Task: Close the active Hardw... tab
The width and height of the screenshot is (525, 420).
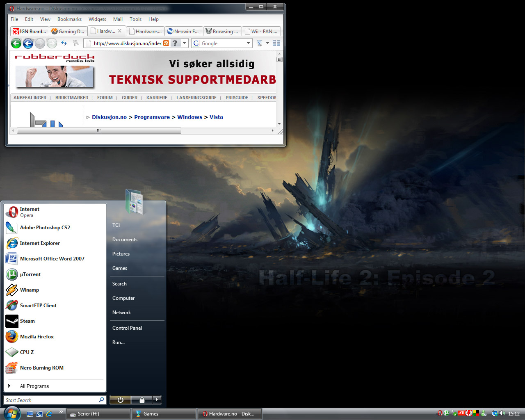Action: [119, 31]
